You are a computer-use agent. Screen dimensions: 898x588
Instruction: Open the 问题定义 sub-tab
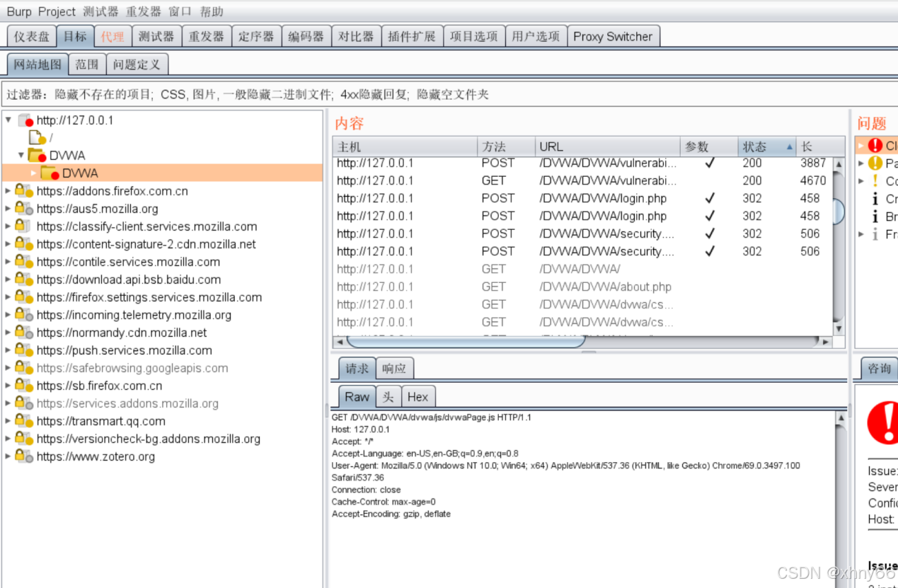137,64
